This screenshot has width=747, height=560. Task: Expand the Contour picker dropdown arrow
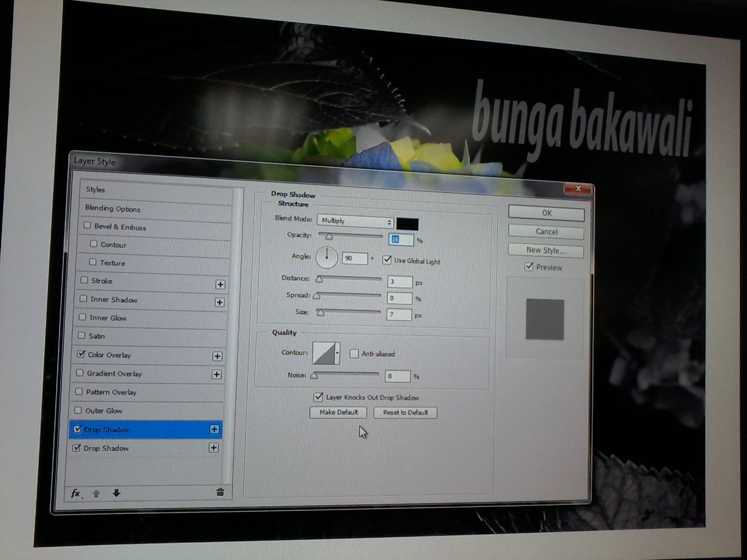click(337, 353)
